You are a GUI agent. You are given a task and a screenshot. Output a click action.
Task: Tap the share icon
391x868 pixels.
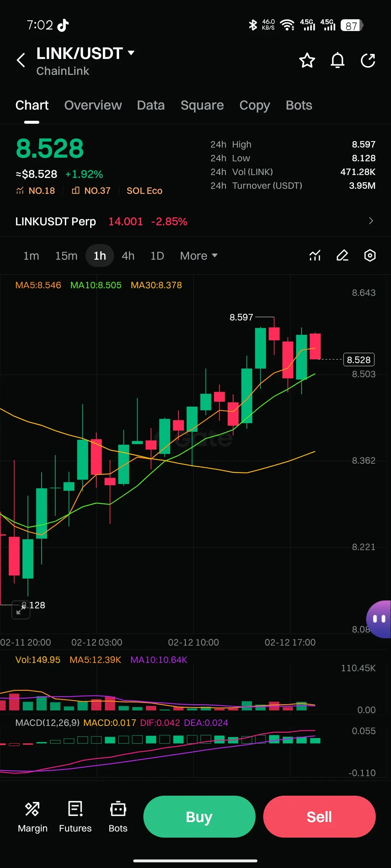pyautogui.click(x=368, y=60)
